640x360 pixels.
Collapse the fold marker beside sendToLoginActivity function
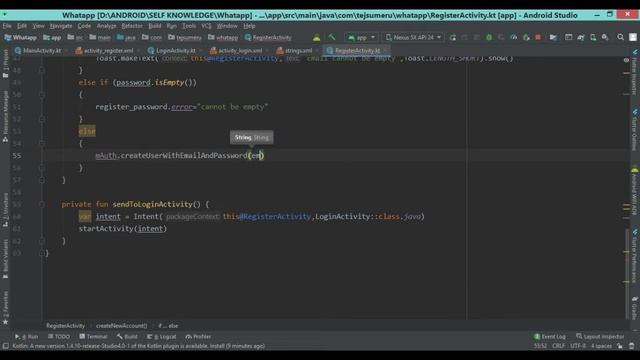42,204
